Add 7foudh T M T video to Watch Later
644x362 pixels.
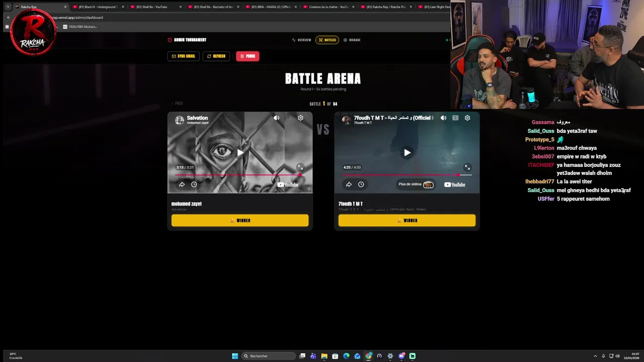click(361, 185)
